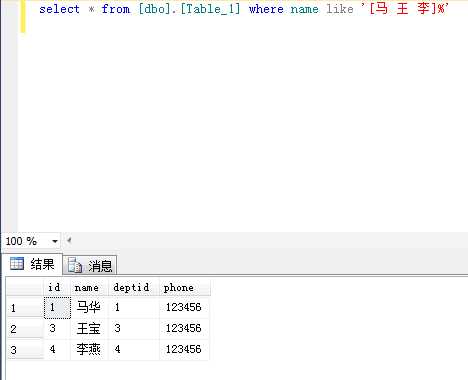
Task: Click the select keyword in the query
Action: 59,9
